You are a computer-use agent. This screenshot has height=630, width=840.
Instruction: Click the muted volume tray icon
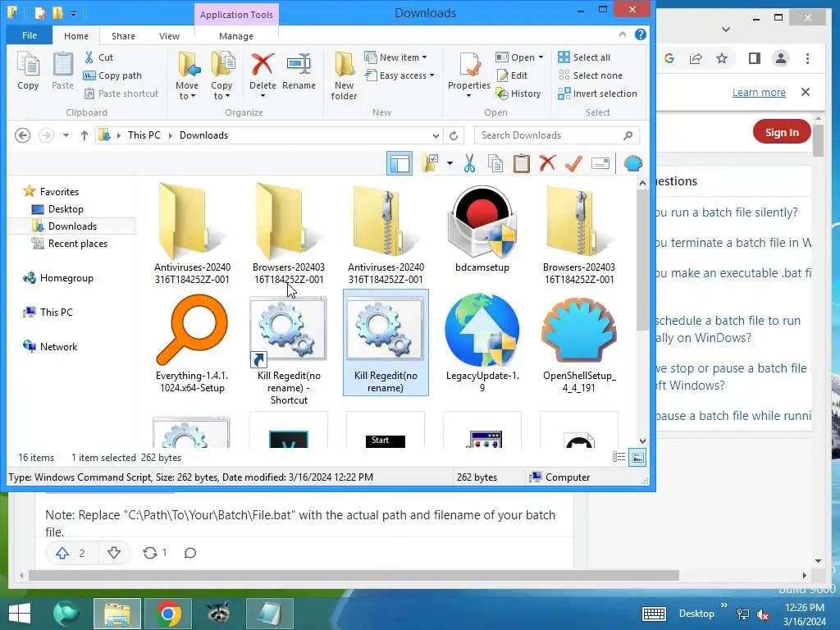pyautogui.click(x=762, y=614)
